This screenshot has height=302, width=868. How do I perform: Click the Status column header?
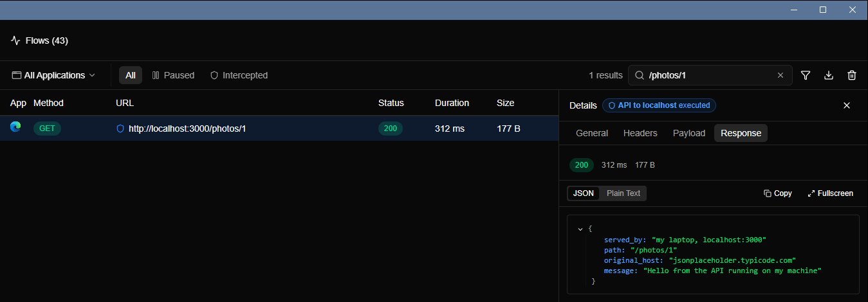pyautogui.click(x=391, y=103)
